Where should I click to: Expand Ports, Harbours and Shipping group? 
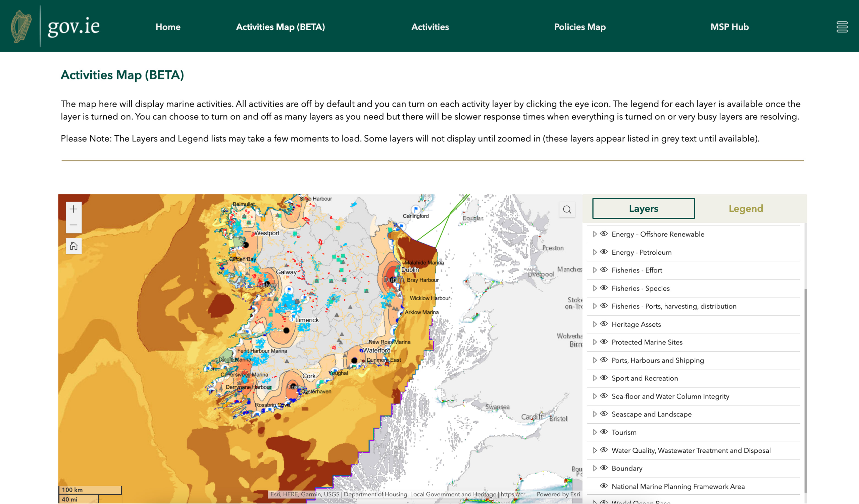click(x=595, y=360)
